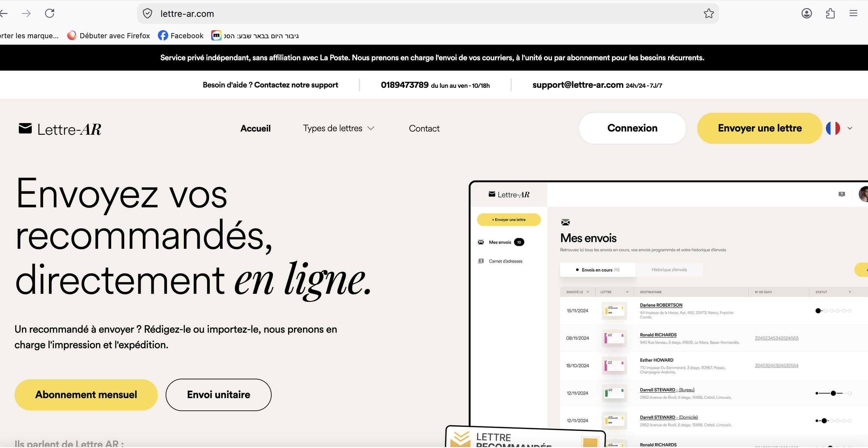The image size is (868, 448).
Task: Click the Connexion button
Action: click(x=632, y=128)
